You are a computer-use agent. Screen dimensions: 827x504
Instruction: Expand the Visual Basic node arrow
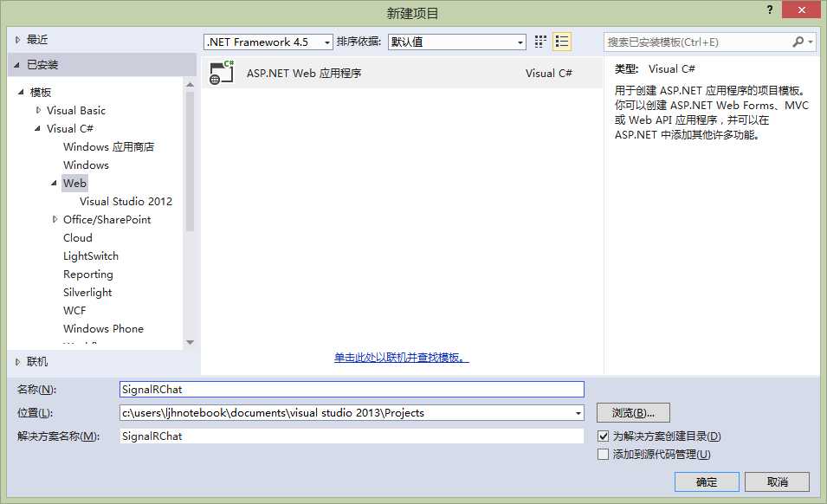[x=38, y=110]
